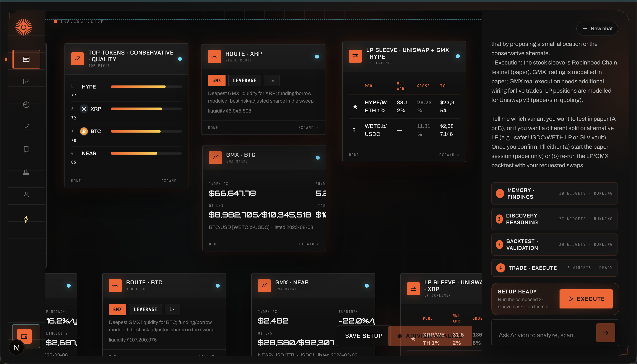Click the XRP score bar
637x364 pixels.
(x=146, y=109)
